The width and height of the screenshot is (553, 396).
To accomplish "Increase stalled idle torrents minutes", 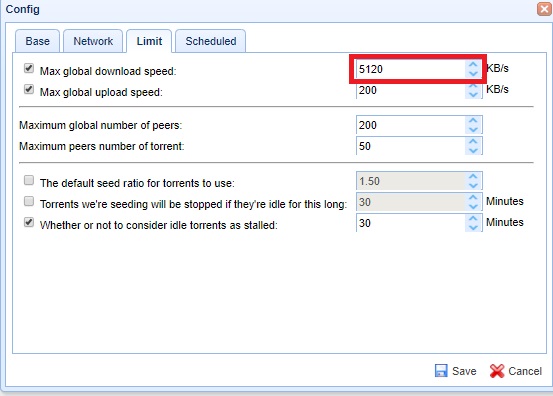I will point(473,219).
